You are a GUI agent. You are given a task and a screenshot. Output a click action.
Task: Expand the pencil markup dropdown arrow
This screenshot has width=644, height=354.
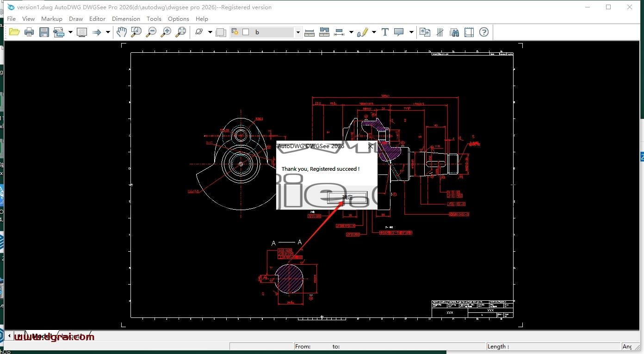(374, 32)
